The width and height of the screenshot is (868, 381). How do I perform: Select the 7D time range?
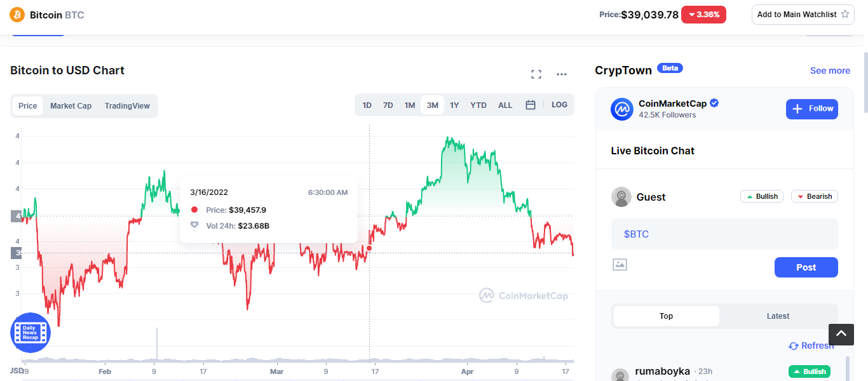388,105
